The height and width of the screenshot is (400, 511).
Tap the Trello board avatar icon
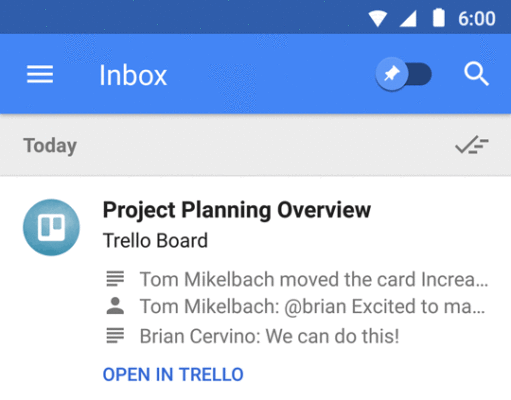pyautogui.click(x=51, y=227)
